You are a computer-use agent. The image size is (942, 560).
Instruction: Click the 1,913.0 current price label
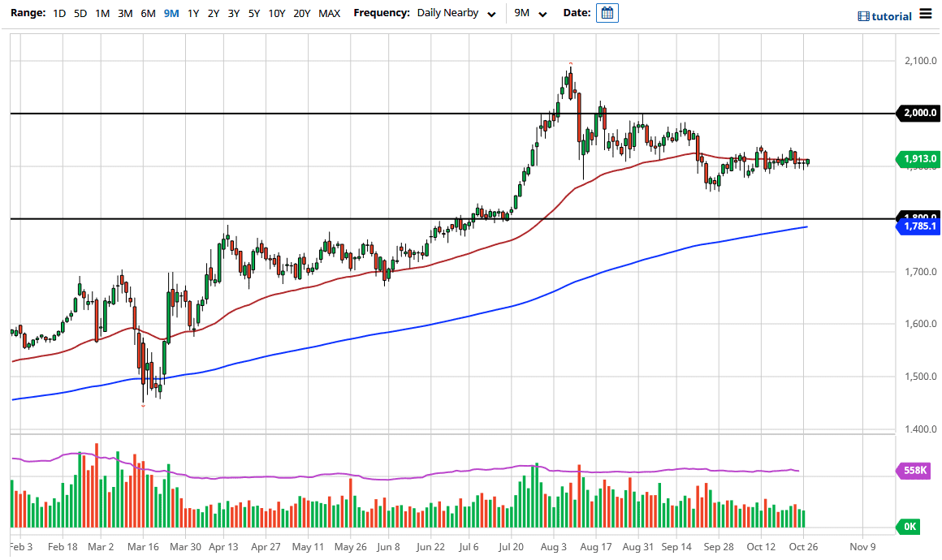point(918,159)
